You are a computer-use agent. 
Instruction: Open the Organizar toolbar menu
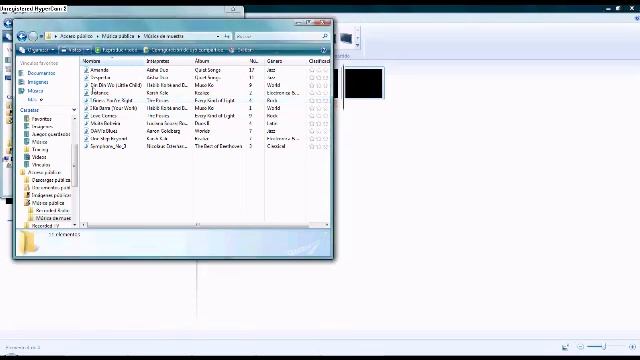(37, 50)
